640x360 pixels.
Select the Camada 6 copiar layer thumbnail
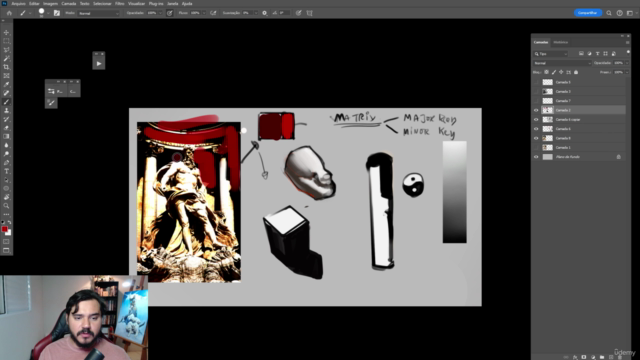pos(547,120)
